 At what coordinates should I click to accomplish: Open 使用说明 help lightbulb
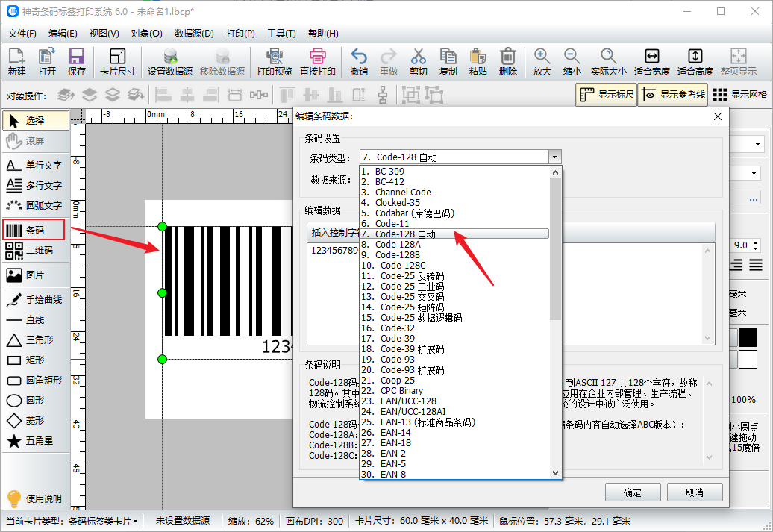click(34, 498)
